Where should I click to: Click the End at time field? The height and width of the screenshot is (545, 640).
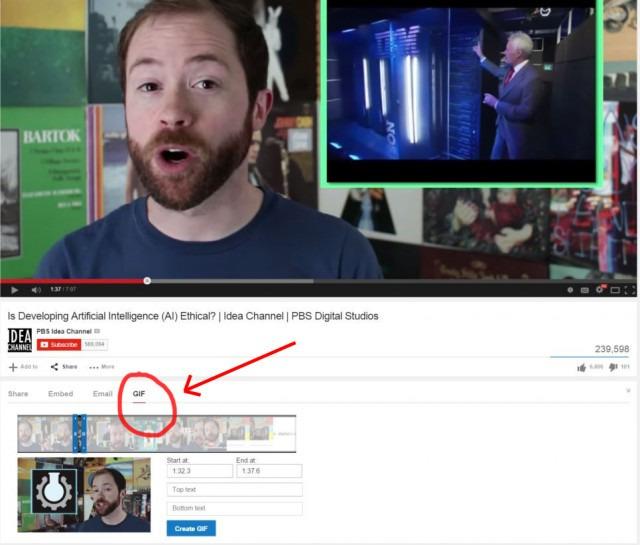point(269,471)
